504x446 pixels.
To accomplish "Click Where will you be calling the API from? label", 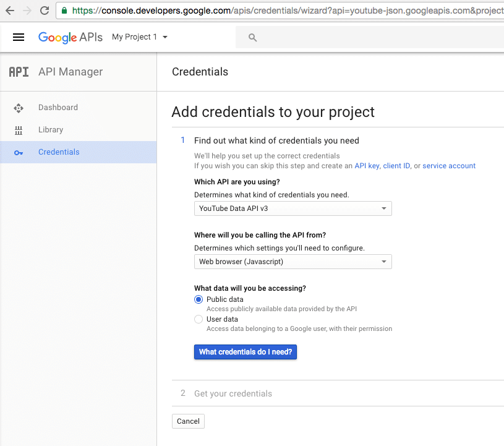I will [260, 235].
